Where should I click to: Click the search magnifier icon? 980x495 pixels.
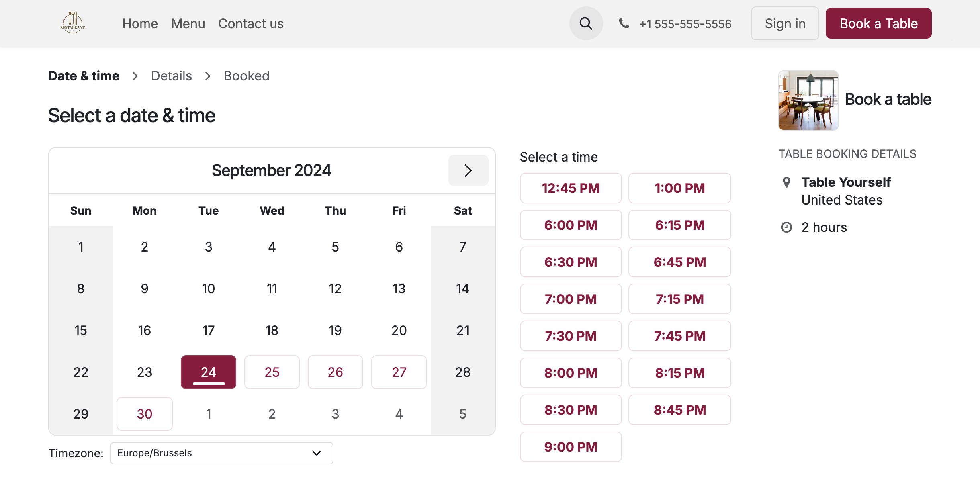tap(586, 23)
